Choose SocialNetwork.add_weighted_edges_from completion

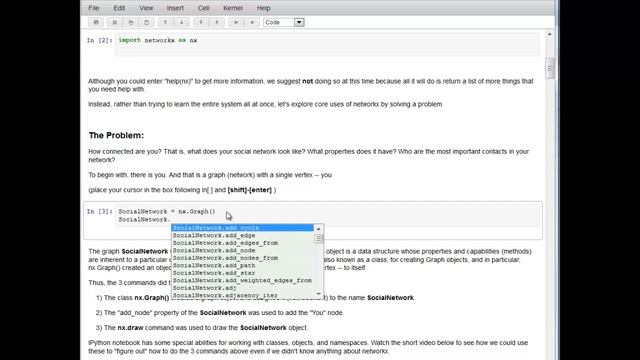point(242,280)
